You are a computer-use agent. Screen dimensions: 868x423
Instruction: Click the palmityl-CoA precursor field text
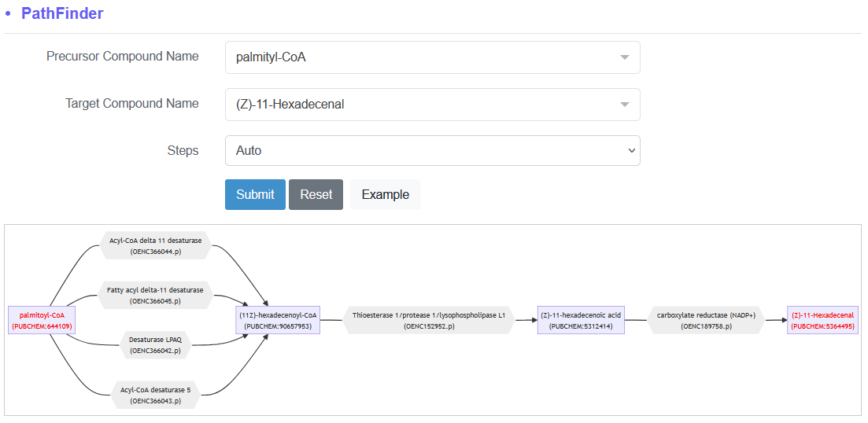coord(271,57)
